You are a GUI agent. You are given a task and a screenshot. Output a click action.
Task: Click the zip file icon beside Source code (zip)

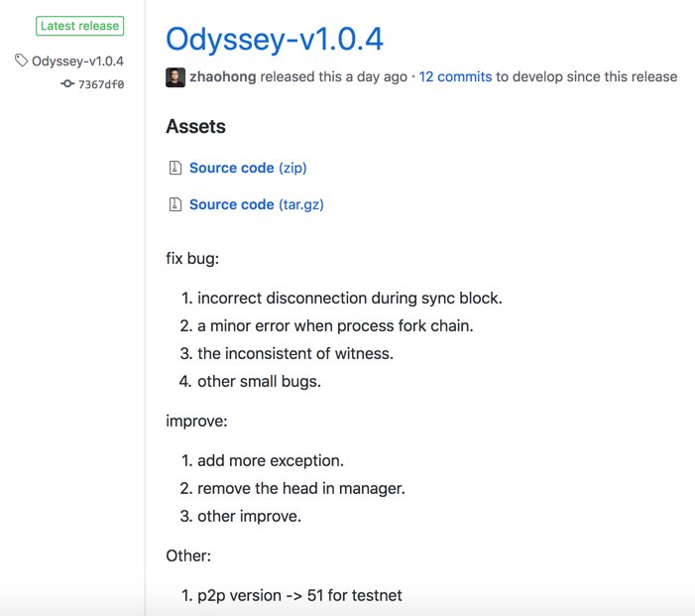(x=175, y=168)
